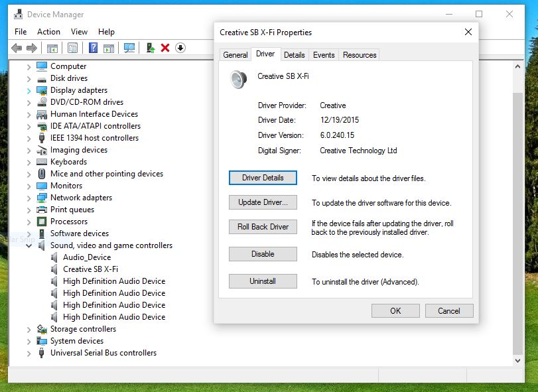This screenshot has height=392, width=538.
Task: Collapse Sound, video and game controllers
Action: [x=29, y=245]
